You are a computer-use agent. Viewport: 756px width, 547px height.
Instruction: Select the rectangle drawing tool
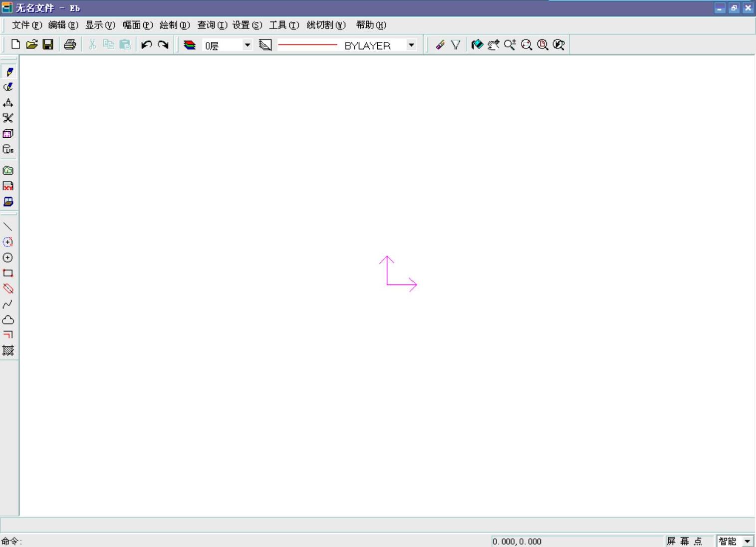point(8,273)
